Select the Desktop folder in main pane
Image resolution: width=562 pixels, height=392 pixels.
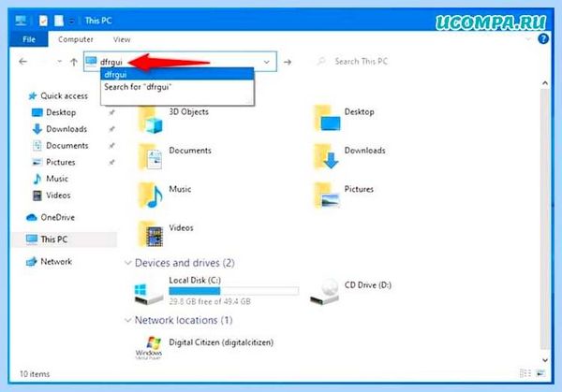coord(344,118)
